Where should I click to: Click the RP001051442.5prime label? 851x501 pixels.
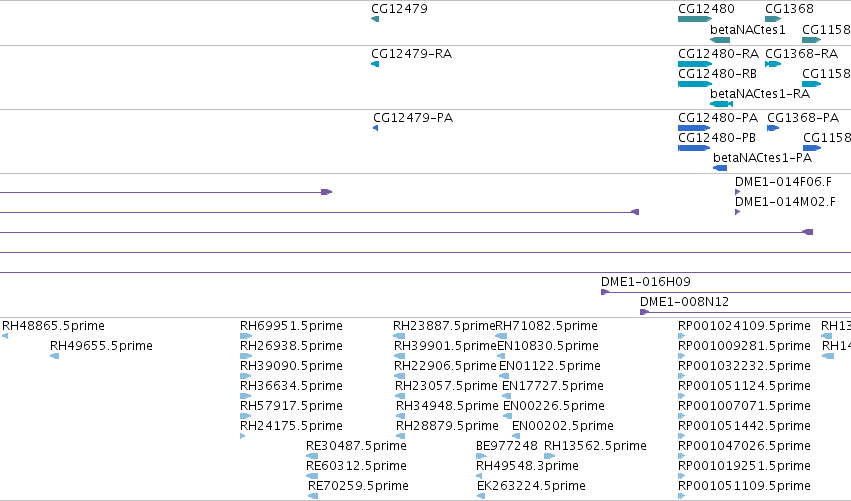pos(744,426)
